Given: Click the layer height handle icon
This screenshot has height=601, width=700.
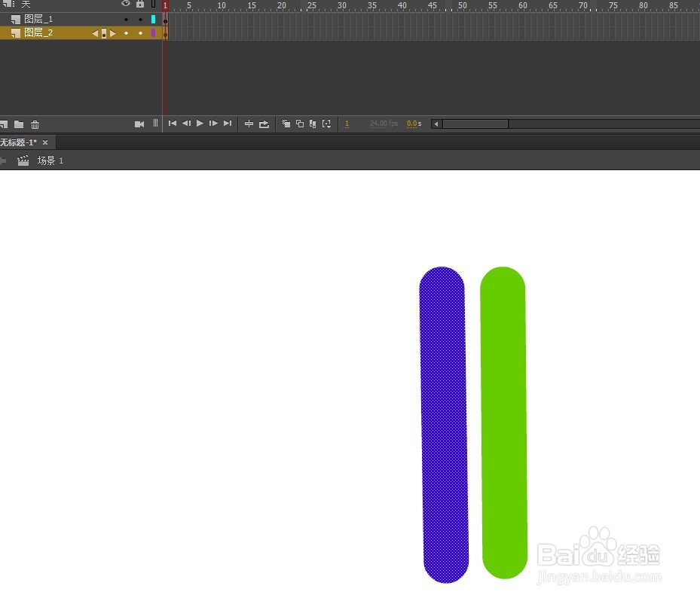Looking at the screenshot, I should point(155,124).
